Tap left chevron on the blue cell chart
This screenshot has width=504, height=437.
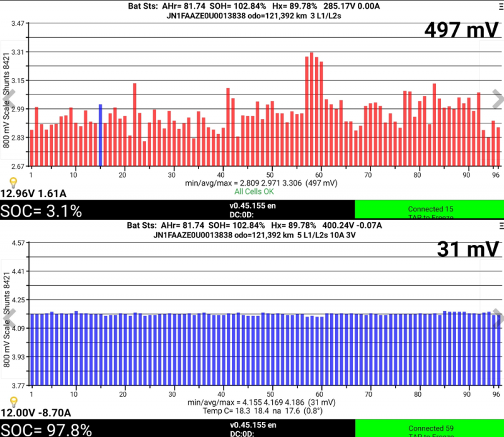click(9, 318)
